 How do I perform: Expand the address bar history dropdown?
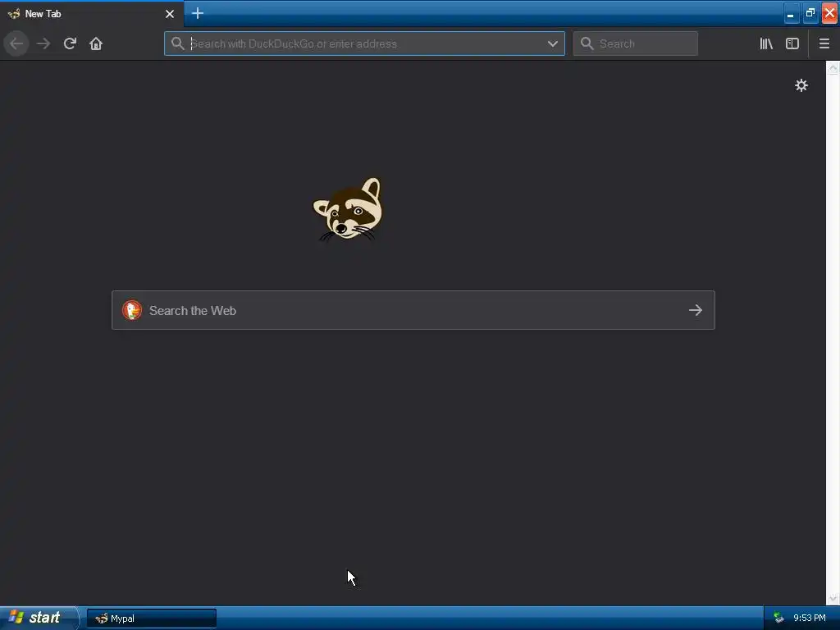(x=552, y=43)
